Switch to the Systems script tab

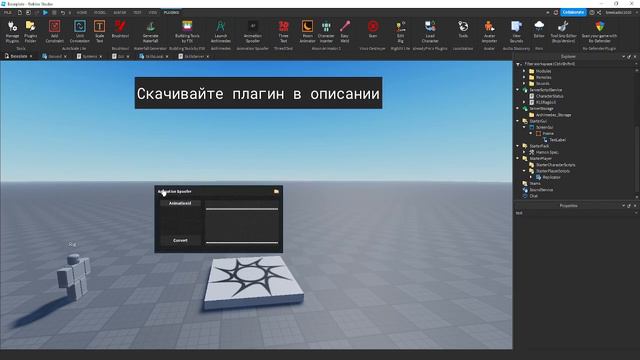click(x=89, y=56)
